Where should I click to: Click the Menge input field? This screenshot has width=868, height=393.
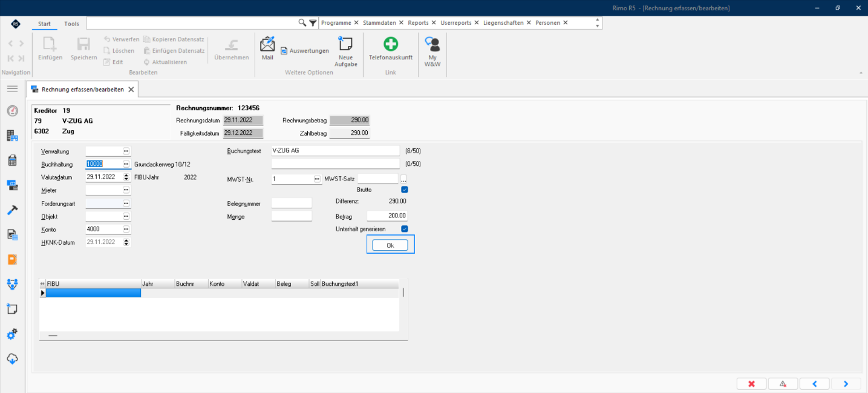292,216
